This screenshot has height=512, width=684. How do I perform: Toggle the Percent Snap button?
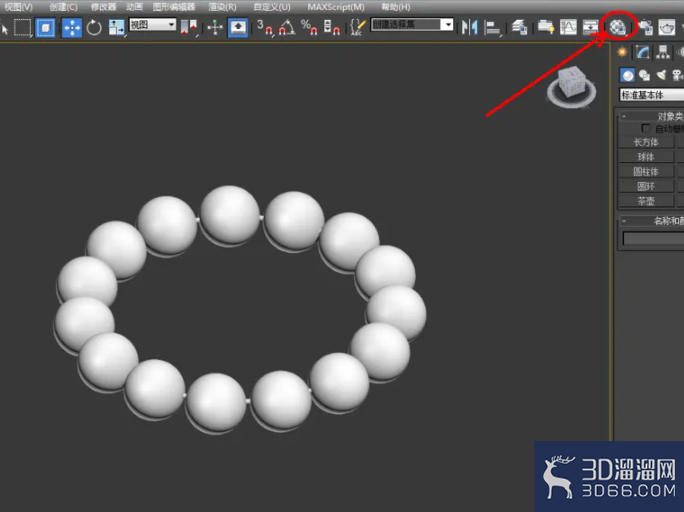[309, 27]
